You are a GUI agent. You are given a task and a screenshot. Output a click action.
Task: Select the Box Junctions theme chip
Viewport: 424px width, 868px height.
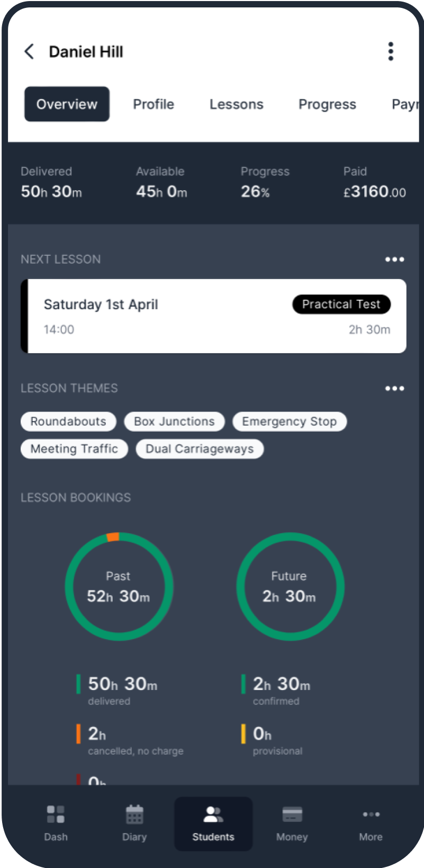(x=174, y=422)
